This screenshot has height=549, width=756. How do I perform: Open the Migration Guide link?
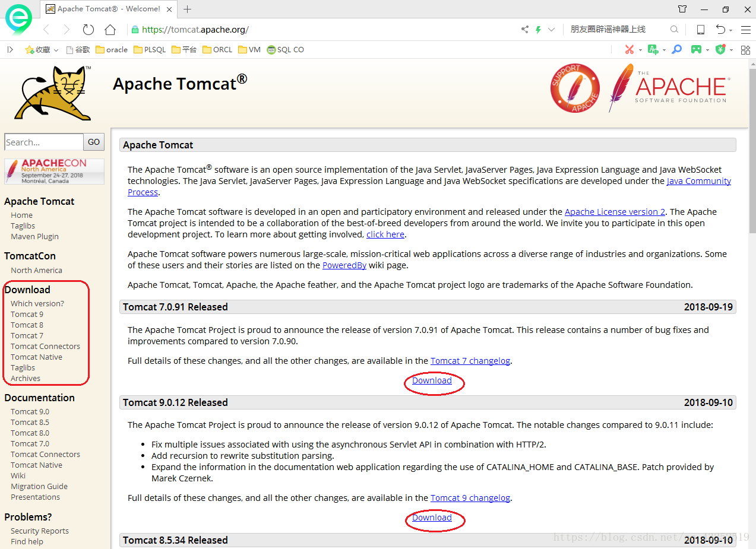(39, 486)
